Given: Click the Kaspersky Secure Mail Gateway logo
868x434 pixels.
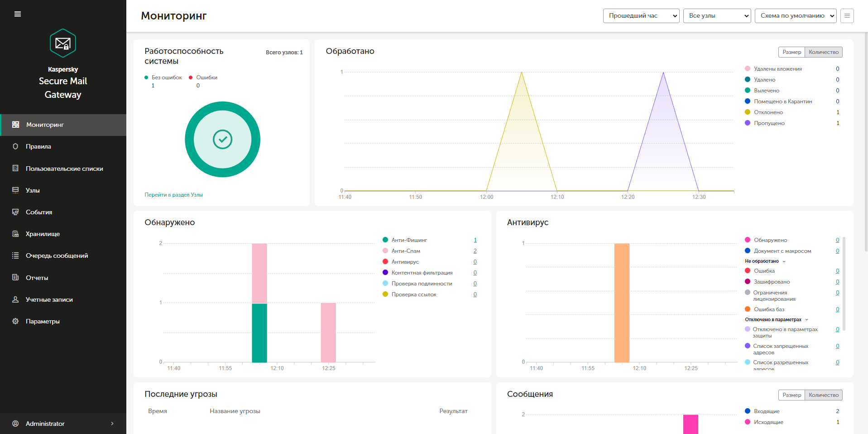Looking at the screenshot, I should click(63, 43).
